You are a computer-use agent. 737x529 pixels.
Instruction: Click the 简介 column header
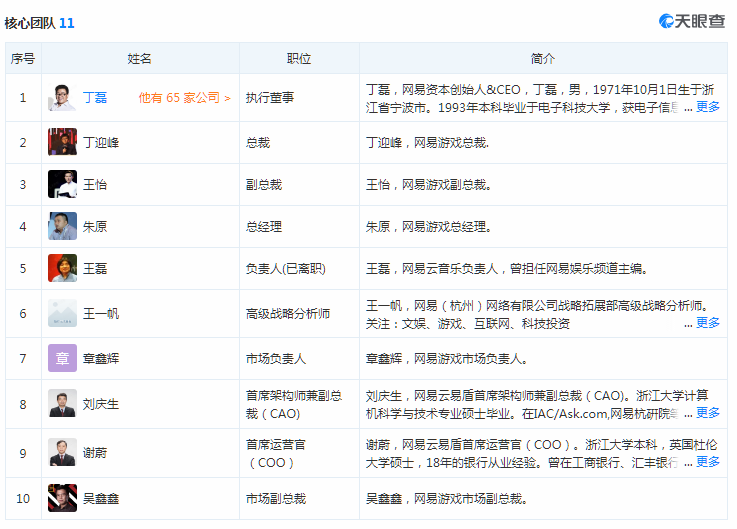point(543,59)
